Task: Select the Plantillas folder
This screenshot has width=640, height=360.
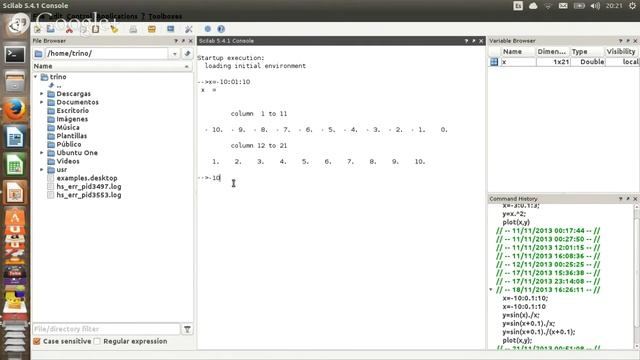Action: [x=71, y=136]
